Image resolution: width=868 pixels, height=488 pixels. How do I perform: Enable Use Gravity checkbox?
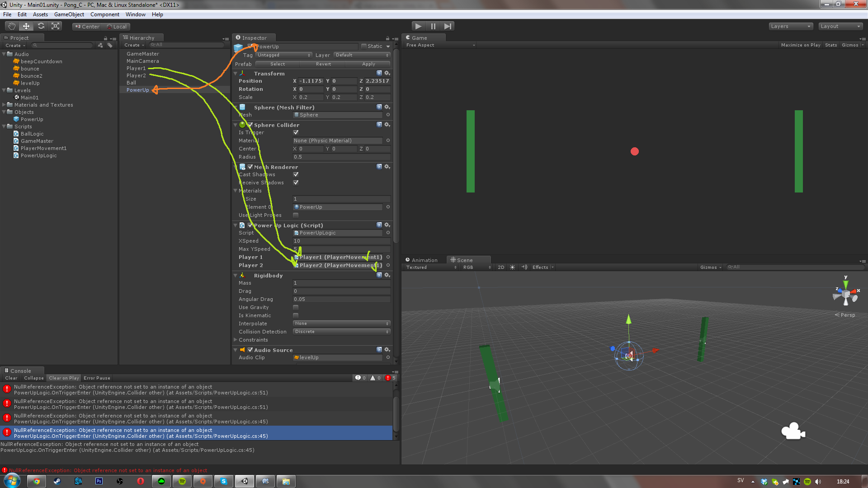[296, 307]
